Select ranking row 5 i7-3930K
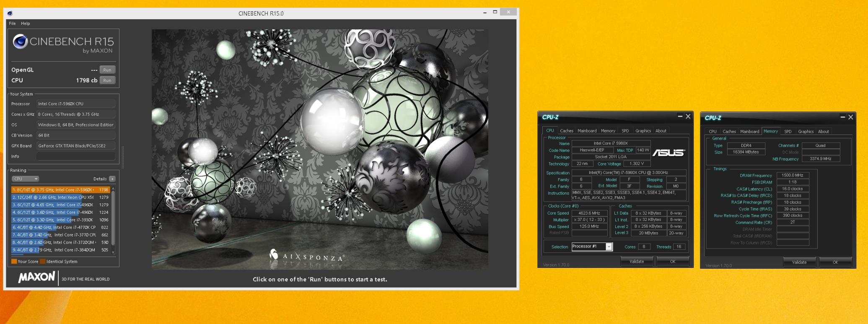Screen dimensions: 868x324 pyautogui.click(x=60, y=220)
